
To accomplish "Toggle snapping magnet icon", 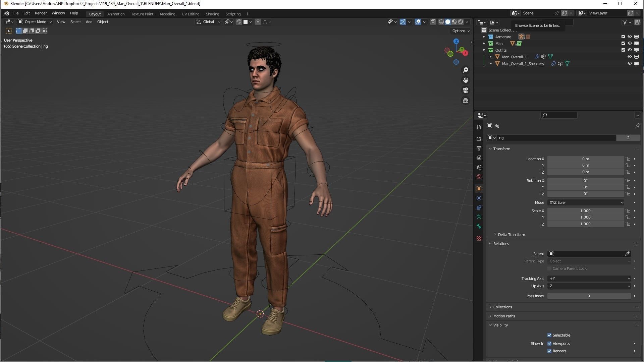I will click(x=239, y=22).
